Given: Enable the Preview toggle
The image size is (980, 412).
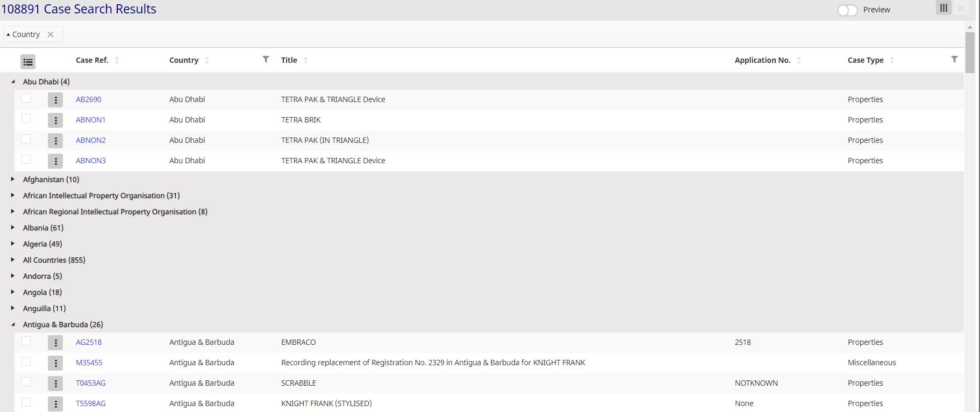Looking at the screenshot, I should click(847, 10).
